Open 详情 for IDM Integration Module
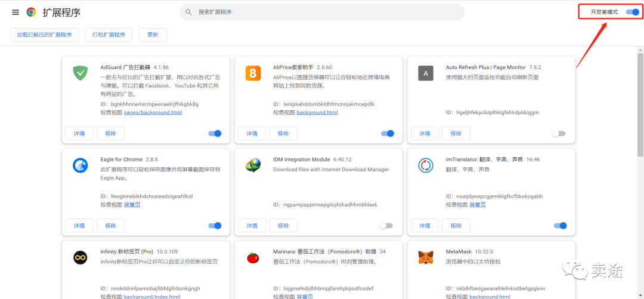 point(252,226)
